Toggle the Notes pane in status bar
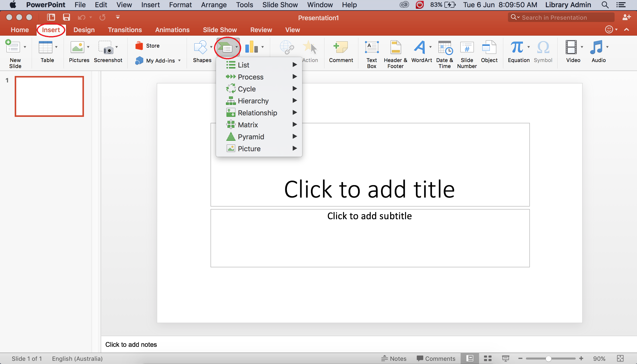Viewport: 637px width, 364px height. tap(394, 359)
